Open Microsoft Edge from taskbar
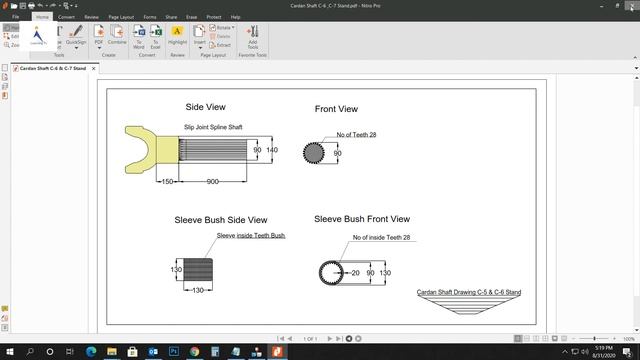Image resolution: width=640 pixels, height=360 pixels. (x=91, y=351)
